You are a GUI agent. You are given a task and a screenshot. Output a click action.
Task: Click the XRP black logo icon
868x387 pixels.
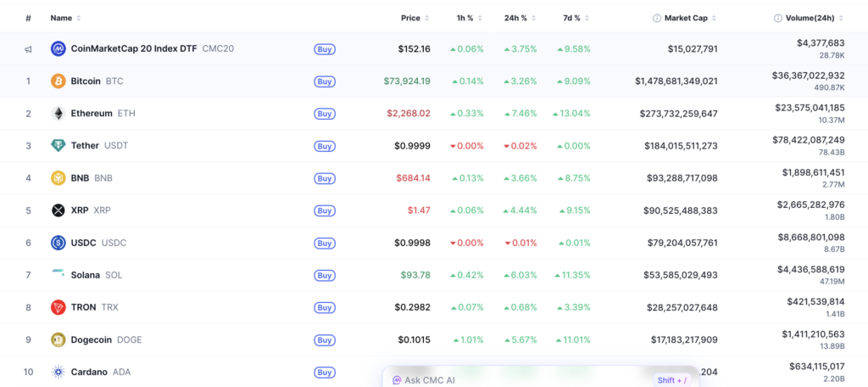pyautogui.click(x=58, y=210)
